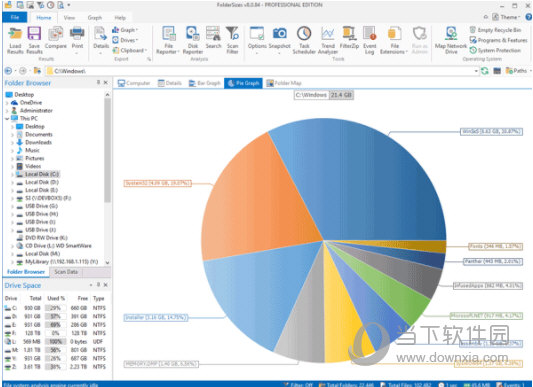Switch to Scan Data panel tab
The height and width of the screenshot is (387, 533).
coord(66,272)
